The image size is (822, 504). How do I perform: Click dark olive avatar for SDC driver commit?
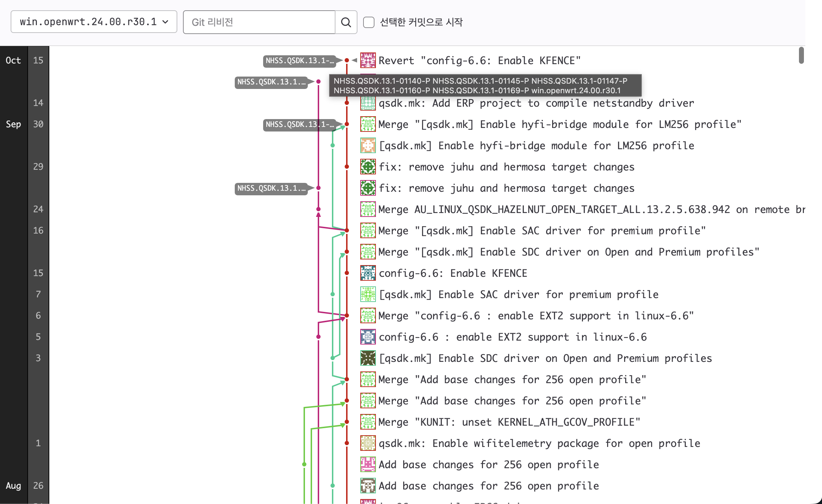(368, 358)
